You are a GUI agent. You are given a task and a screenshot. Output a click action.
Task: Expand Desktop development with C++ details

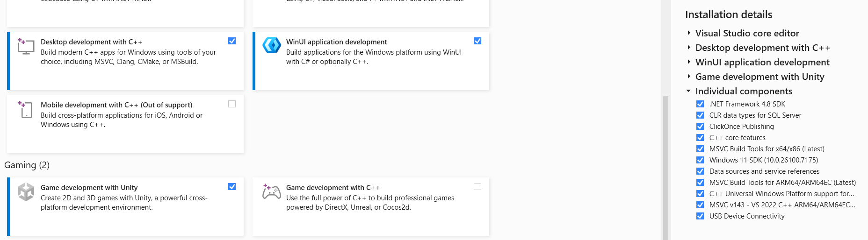689,48
